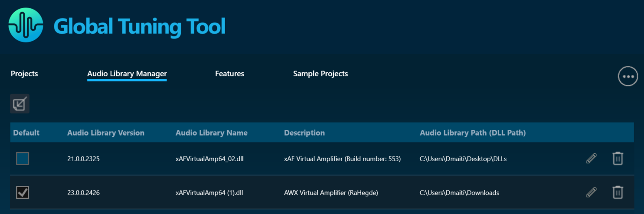Click the Audio Library Path column header
This screenshot has width=644, height=214.
tap(473, 133)
